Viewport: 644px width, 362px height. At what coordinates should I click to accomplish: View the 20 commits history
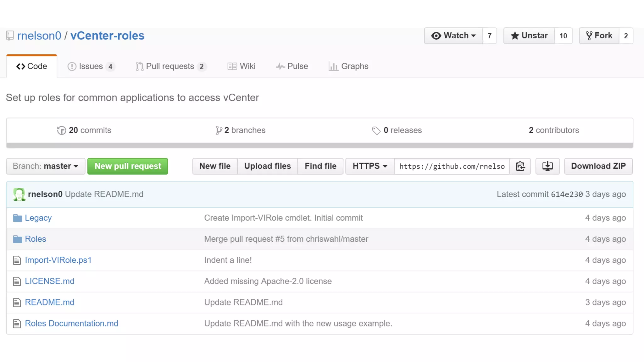[84, 130]
